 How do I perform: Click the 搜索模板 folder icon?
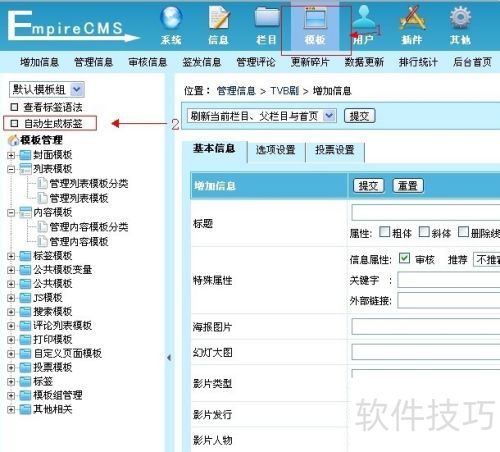(25, 312)
